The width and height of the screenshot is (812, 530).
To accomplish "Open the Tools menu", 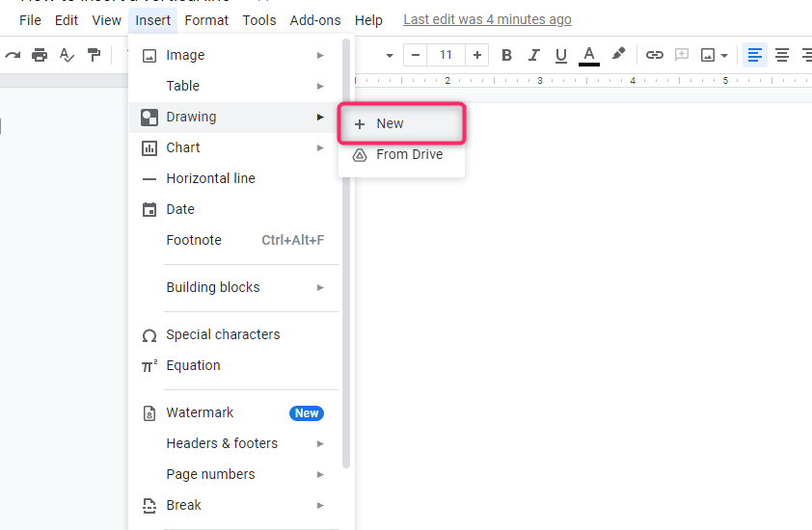I will [x=258, y=20].
